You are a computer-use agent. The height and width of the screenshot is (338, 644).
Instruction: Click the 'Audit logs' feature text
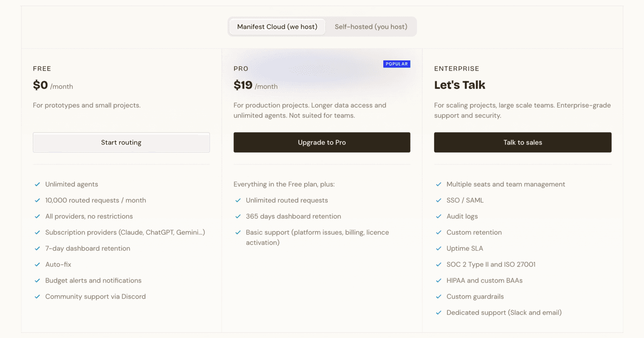(462, 217)
